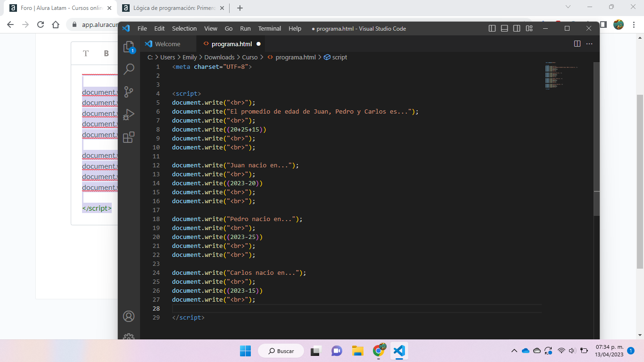644x362 pixels.
Task: Toggle bold in the forum editor
Action: point(107,53)
